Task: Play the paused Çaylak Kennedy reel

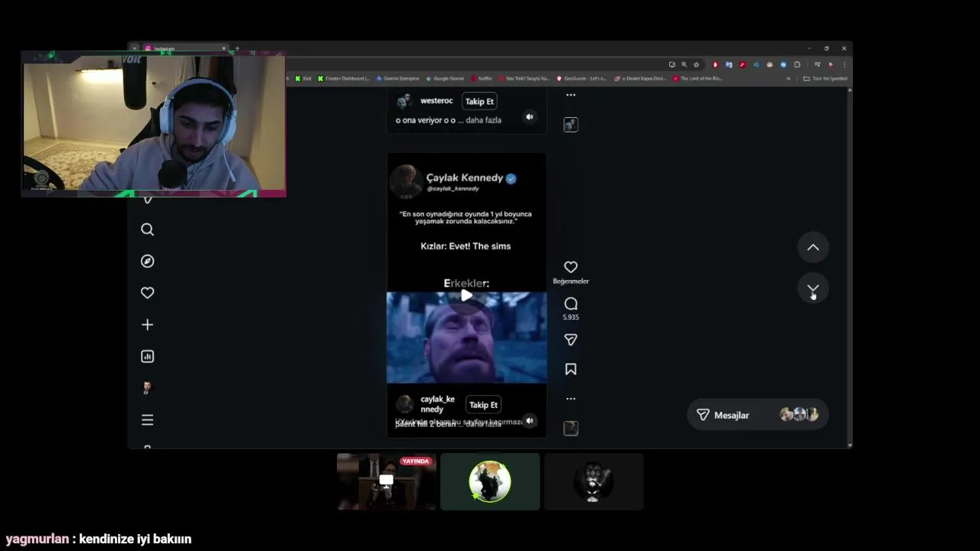Action: 466,295
